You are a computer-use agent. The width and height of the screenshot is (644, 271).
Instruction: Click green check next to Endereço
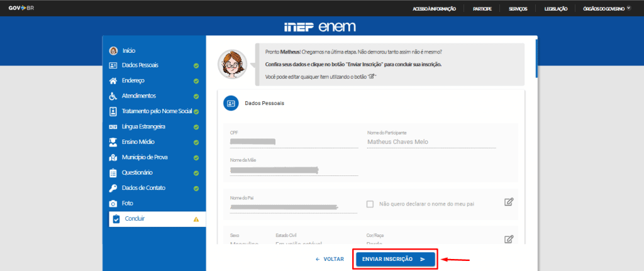(x=196, y=81)
